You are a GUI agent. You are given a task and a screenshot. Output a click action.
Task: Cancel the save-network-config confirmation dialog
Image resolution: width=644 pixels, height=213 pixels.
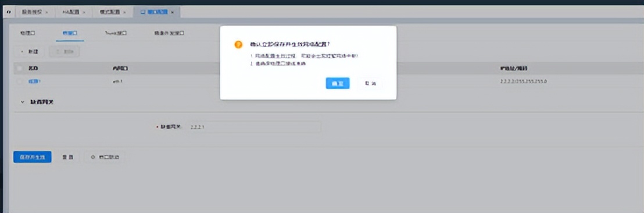(x=370, y=83)
